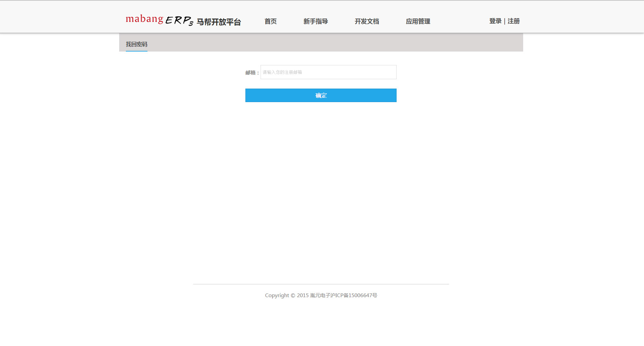Click the separator between 登录 and 注册
The height and width of the screenshot is (346, 644).
pos(504,21)
